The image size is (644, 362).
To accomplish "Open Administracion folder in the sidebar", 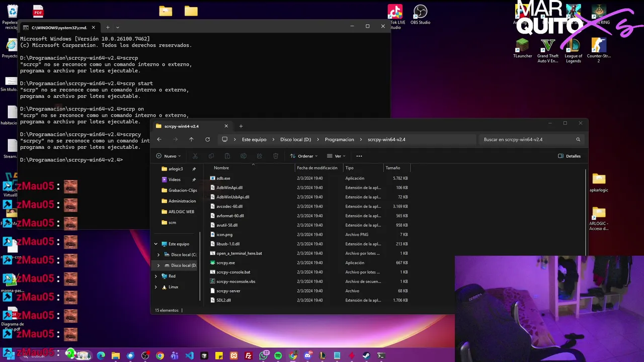I will click(x=179, y=201).
